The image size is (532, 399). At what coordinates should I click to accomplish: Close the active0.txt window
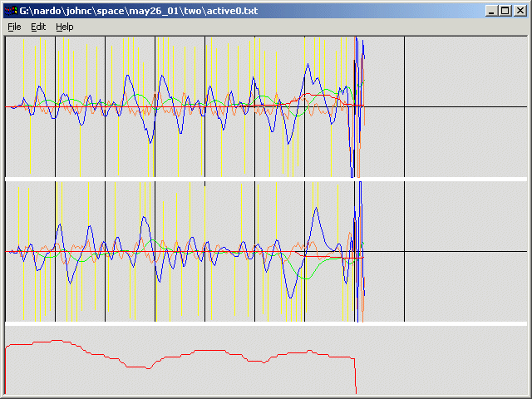tap(520, 10)
